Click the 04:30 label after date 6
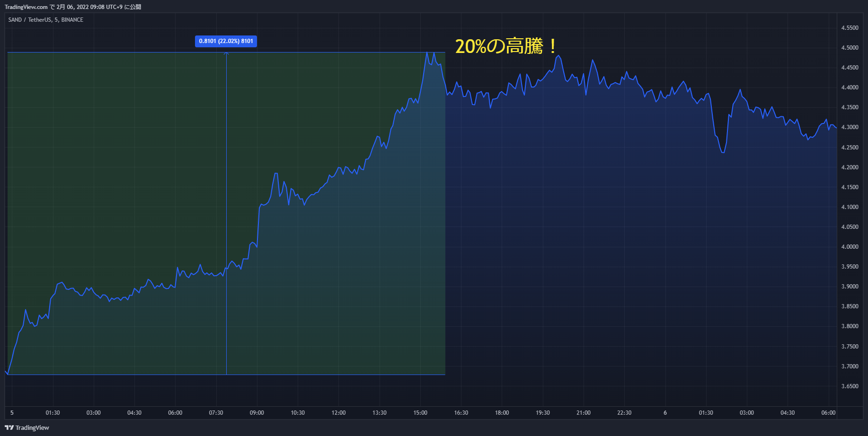The width and height of the screenshot is (868, 436). pyautogui.click(x=788, y=413)
